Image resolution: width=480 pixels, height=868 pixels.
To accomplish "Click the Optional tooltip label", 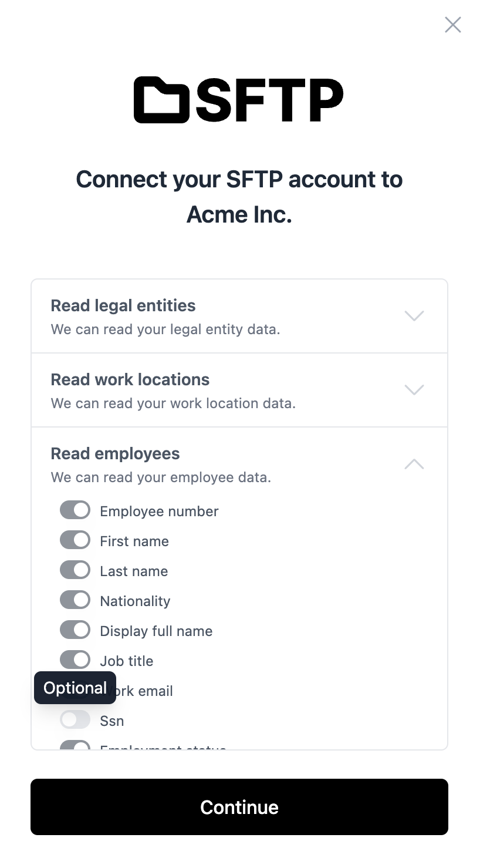I will (x=75, y=688).
